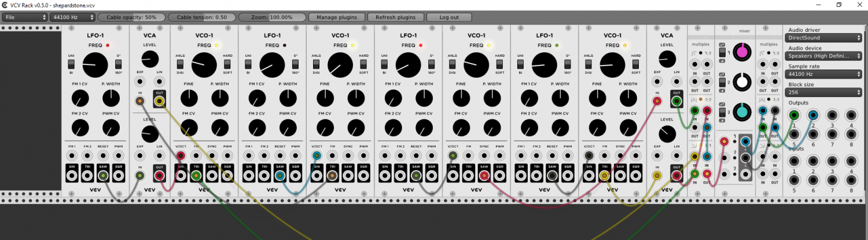Click RESET input jack on first LFO-1
868x240 pixels.
(103, 155)
